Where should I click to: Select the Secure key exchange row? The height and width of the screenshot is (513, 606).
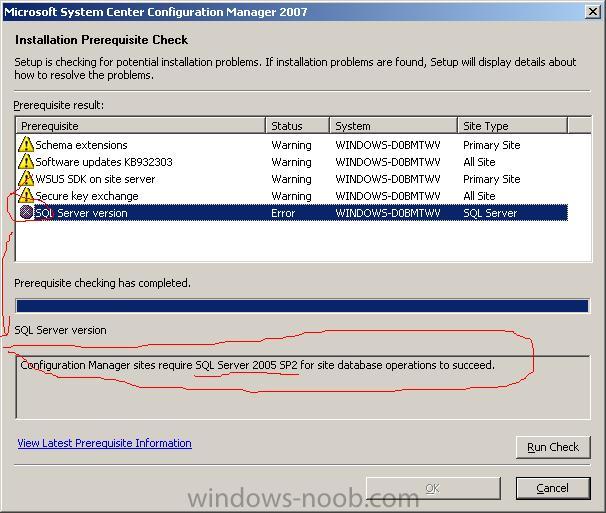coord(292,196)
